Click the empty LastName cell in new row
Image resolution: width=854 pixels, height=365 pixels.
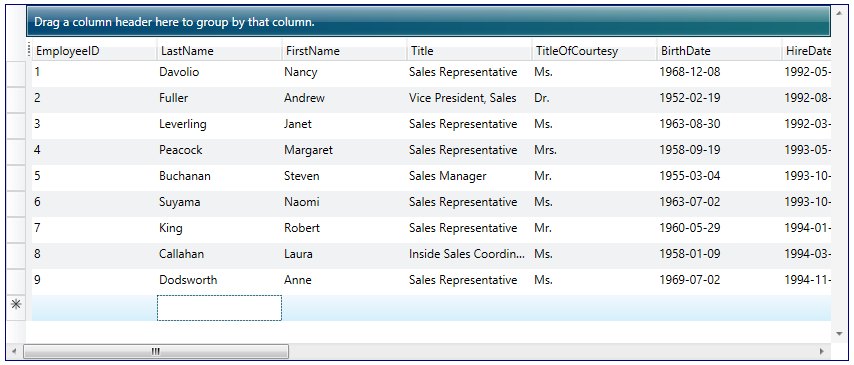[219, 308]
